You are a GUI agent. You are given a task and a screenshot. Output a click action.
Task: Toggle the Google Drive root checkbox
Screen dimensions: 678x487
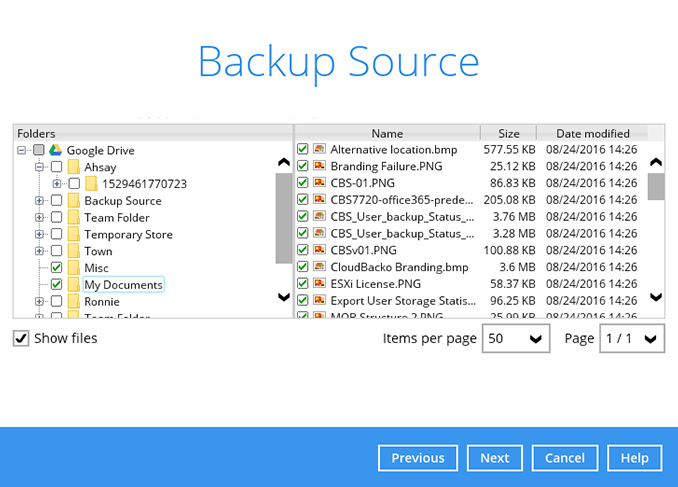[38, 150]
